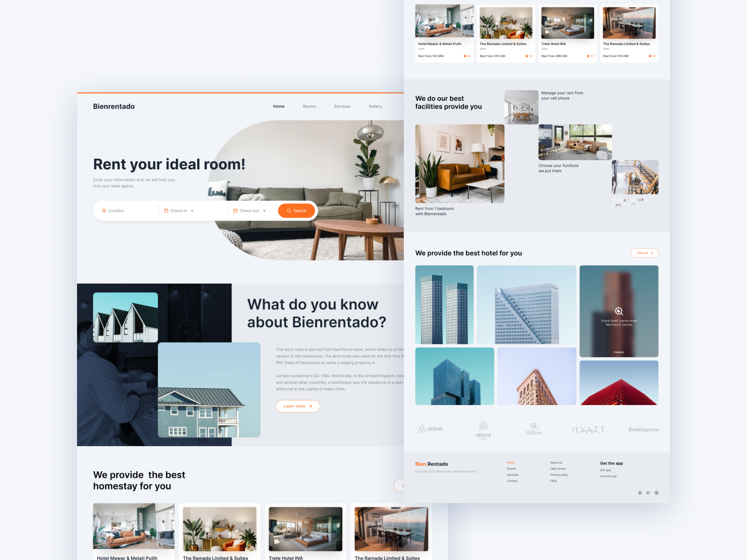747x560 pixels.
Task: Click the 'Start from 120 USD' price text
Action: 431,56
